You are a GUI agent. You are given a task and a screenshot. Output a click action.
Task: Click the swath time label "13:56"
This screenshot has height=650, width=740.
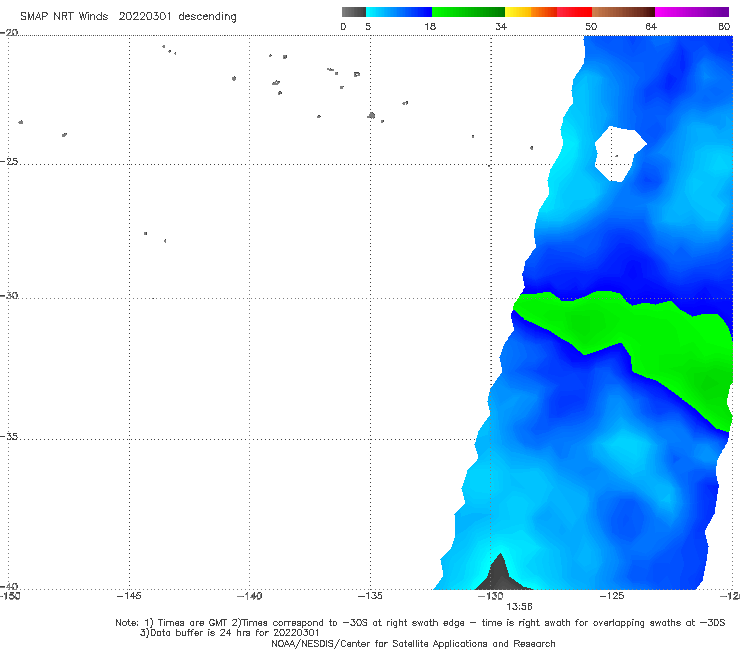pyautogui.click(x=519, y=607)
